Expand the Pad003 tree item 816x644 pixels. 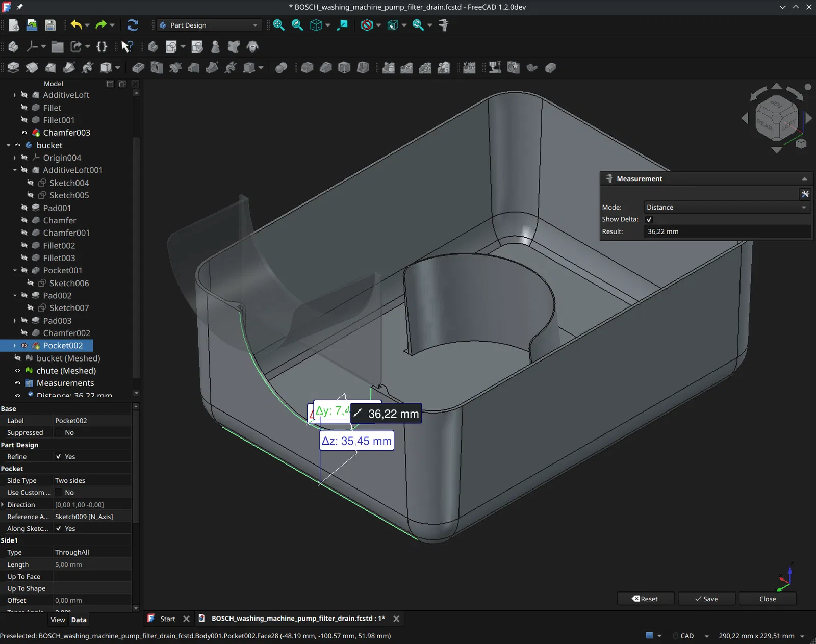[15, 321]
